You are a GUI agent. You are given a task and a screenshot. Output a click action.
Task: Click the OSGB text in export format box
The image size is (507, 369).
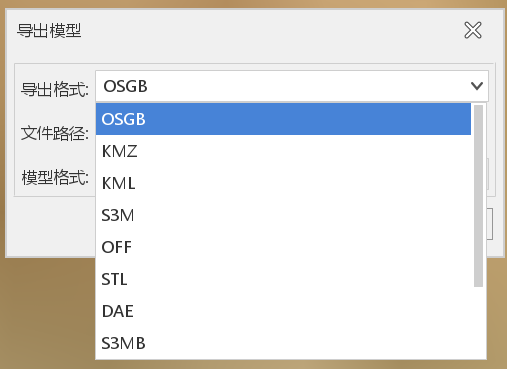click(x=125, y=86)
